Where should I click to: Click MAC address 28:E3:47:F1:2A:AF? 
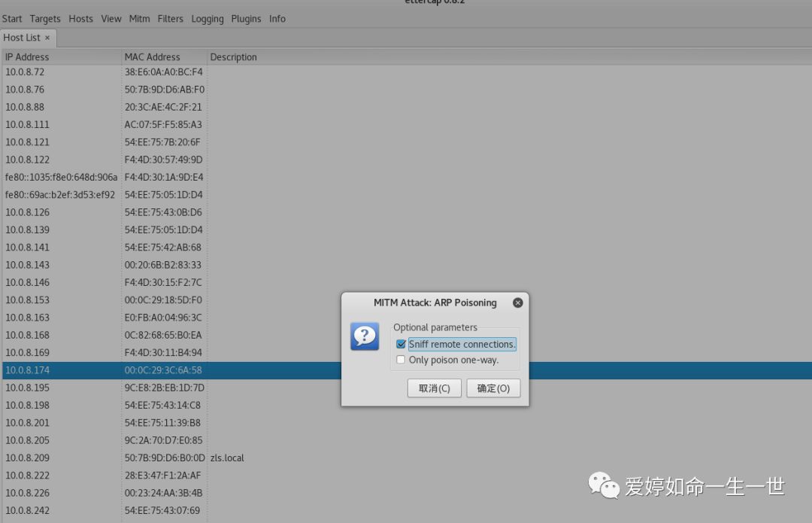pos(162,476)
